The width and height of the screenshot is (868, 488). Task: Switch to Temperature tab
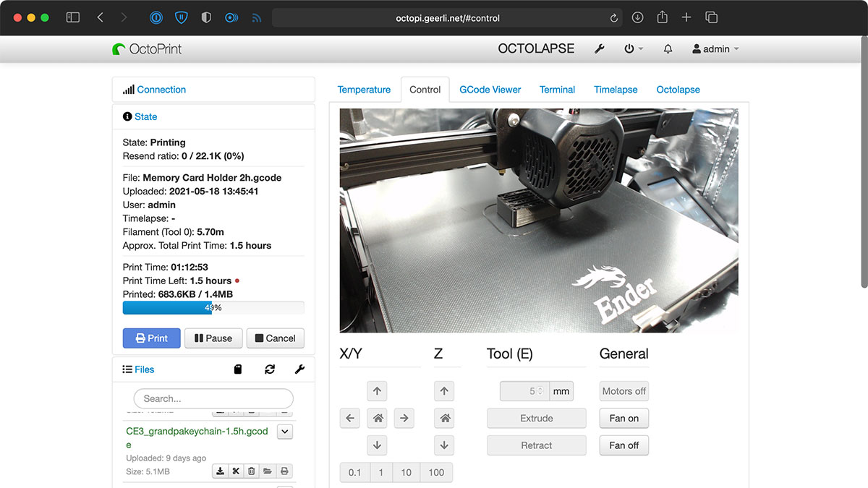tap(364, 90)
